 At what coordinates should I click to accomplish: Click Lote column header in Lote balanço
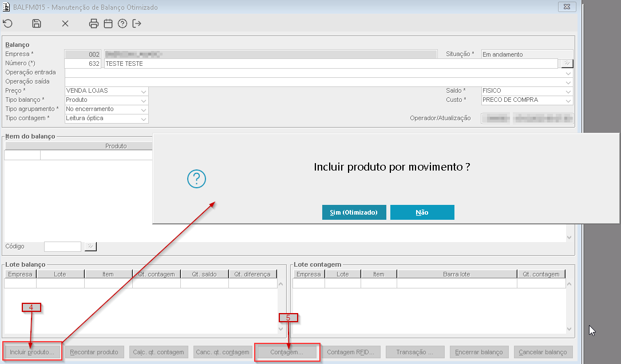click(x=60, y=274)
